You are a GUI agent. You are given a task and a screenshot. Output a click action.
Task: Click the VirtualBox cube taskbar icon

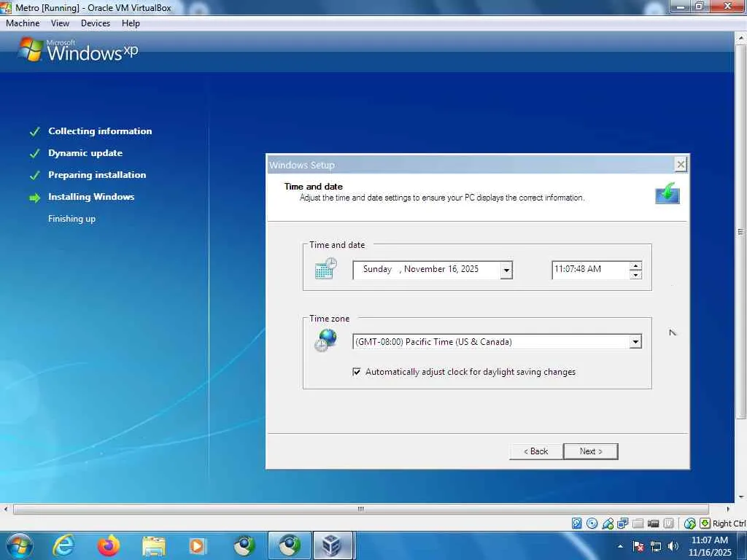pyautogui.click(x=332, y=545)
